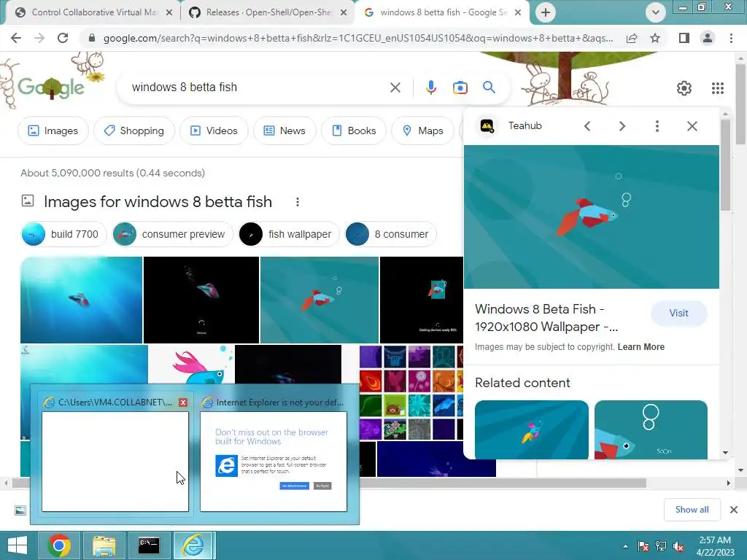Visit the Teahub wallpaper page
This screenshot has width=747, height=560.
678,313
